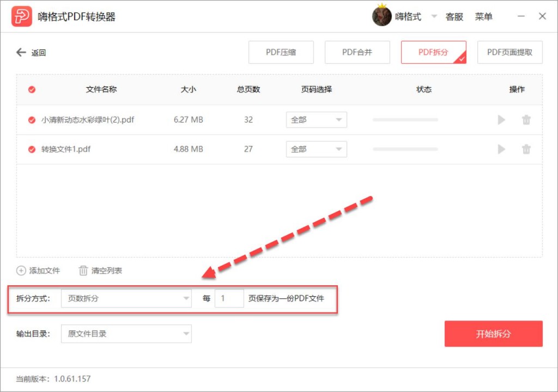This screenshot has width=558, height=392.
Task: Click progress bar for 小清新动态水彩绿叶(2).pdf
Action: click(405, 120)
